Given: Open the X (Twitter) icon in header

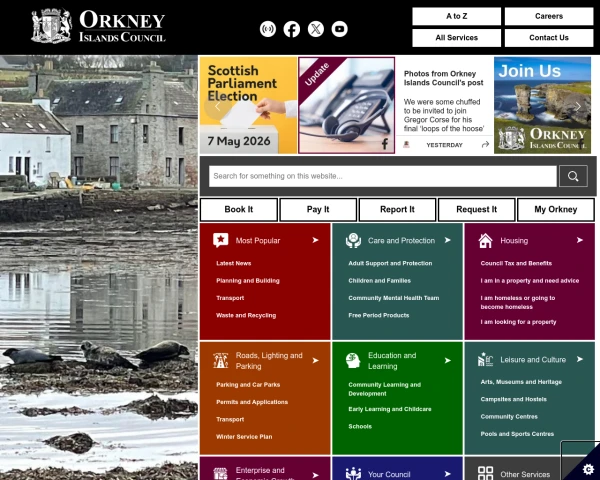Looking at the screenshot, I should pos(316,29).
